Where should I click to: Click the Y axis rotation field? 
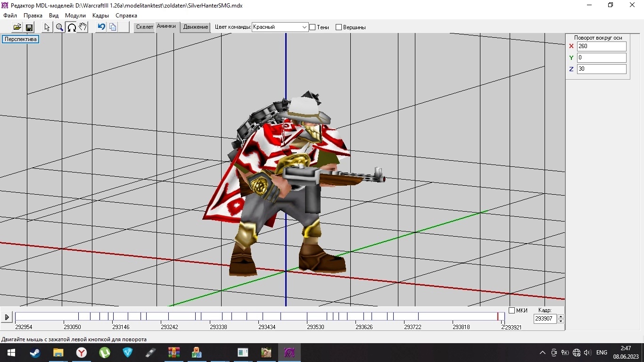click(x=602, y=58)
